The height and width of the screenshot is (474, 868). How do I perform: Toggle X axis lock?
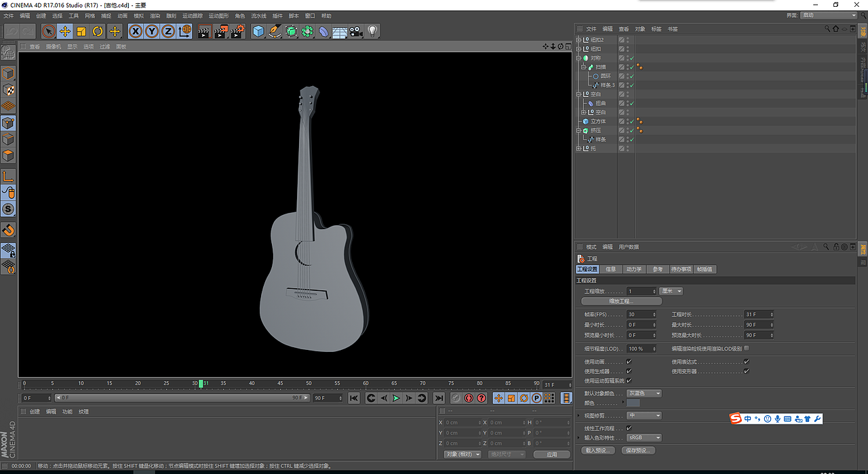click(136, 31)
